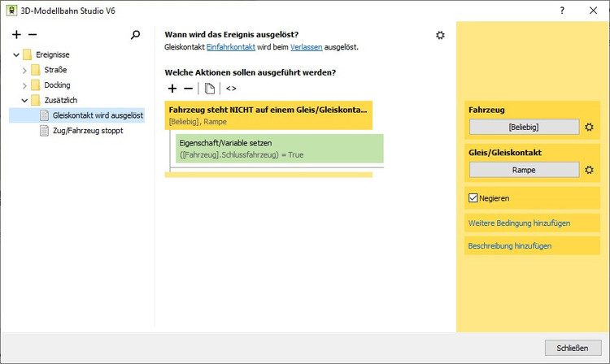Screen dimensions: 610x364
Task: Expand the Straße folder
Action: [24, 70]
